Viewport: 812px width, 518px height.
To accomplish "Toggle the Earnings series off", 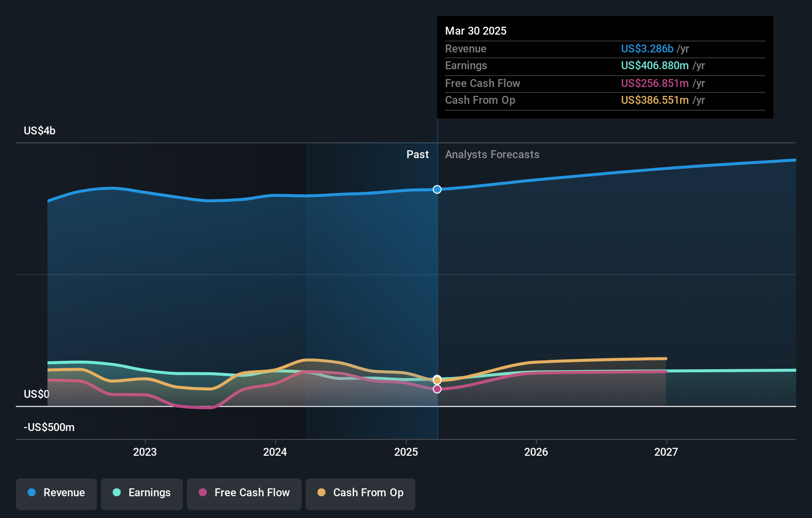I will [x=141, y=493].
